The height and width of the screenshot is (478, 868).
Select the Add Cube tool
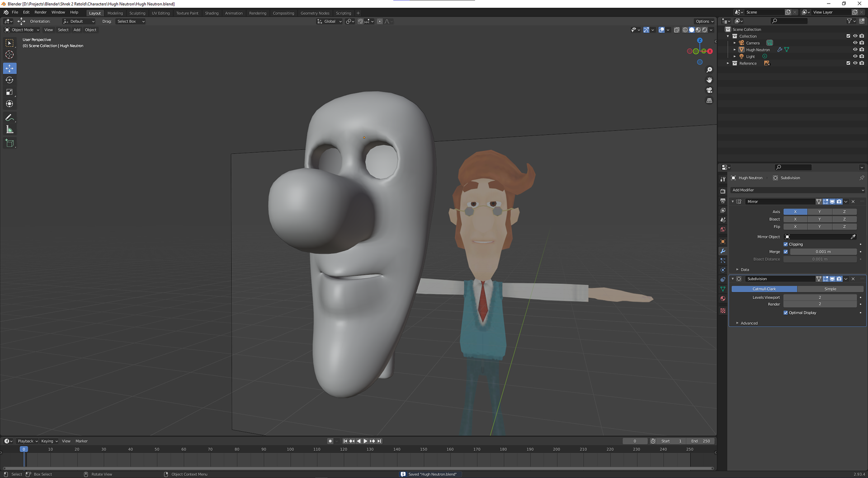[x=9, y=143]
